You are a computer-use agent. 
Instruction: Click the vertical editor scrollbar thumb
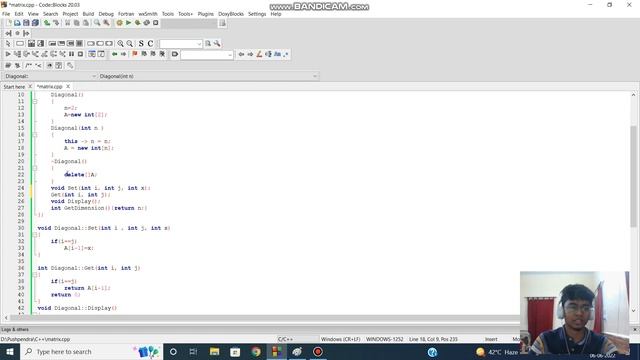pos(633,176)
